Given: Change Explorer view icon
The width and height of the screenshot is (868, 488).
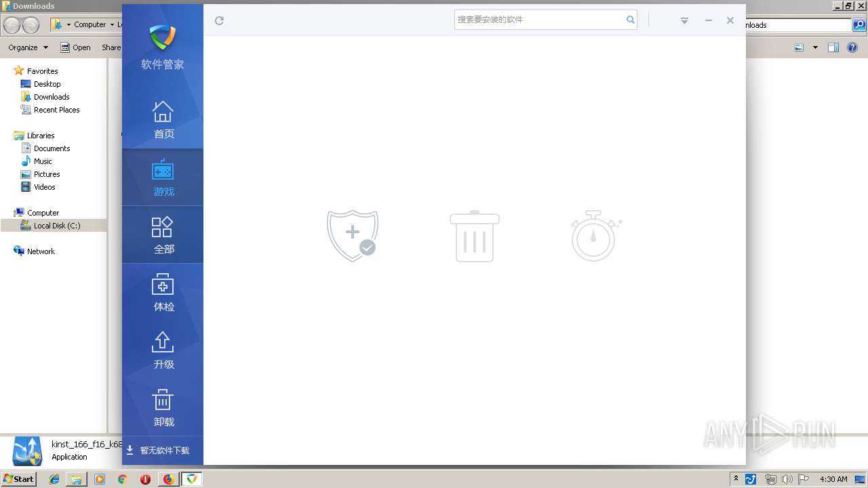Looking at the screenshot, I should pos(799,47).
